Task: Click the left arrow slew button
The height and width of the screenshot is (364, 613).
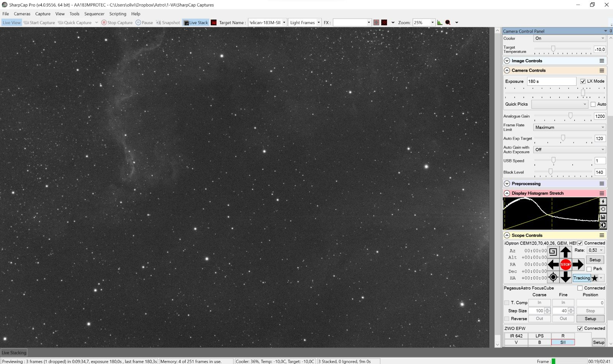Action: tap(553, 264)
